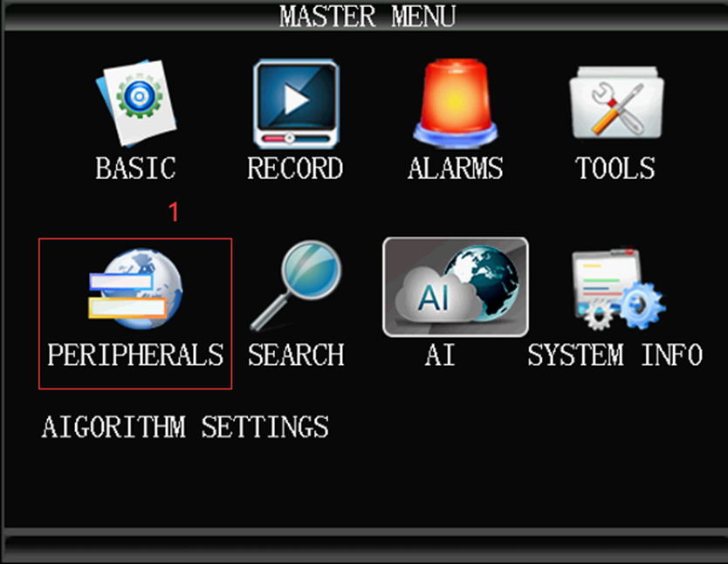The height and width of the screenshot is (564, 728).
Task: Open the BASIC settings icon
Action: (x=136, y=103)
